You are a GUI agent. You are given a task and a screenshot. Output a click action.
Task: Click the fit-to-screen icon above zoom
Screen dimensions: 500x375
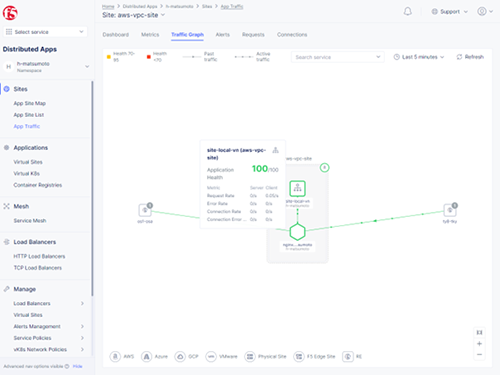point(479,332)
